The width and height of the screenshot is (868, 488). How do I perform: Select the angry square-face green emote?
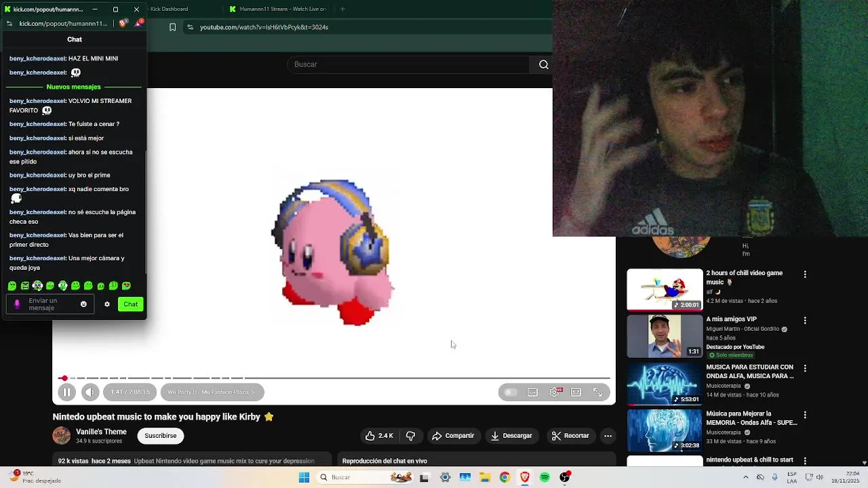[25, 286]
